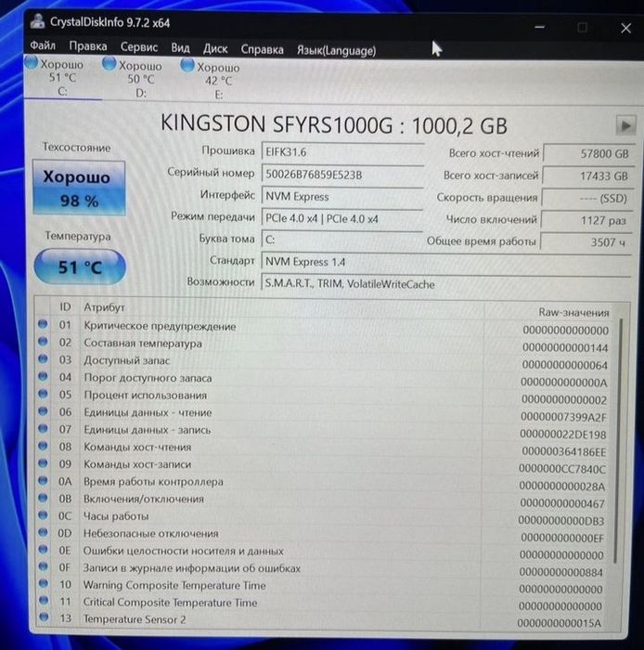Click raw value 0000000CC7840C
This screenshot has width=644, height=650.
(562, 469)
